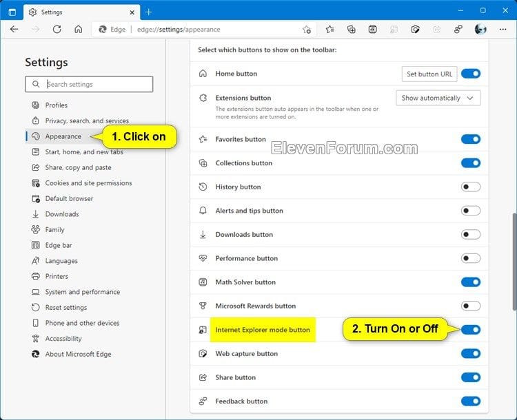This screenshot has width=517, height=420.
Task: Click the Feedback button row icon
Action: coord(203,401)
